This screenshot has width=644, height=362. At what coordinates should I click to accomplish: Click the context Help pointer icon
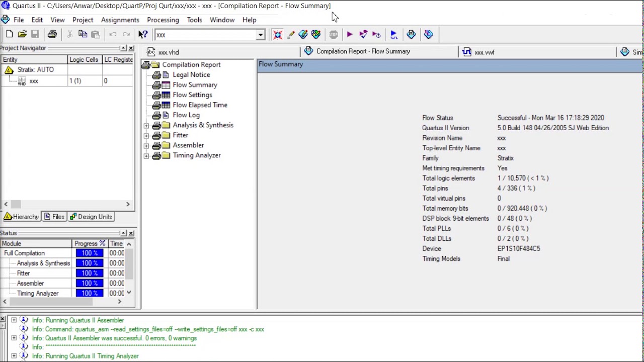tap(143, 34)
